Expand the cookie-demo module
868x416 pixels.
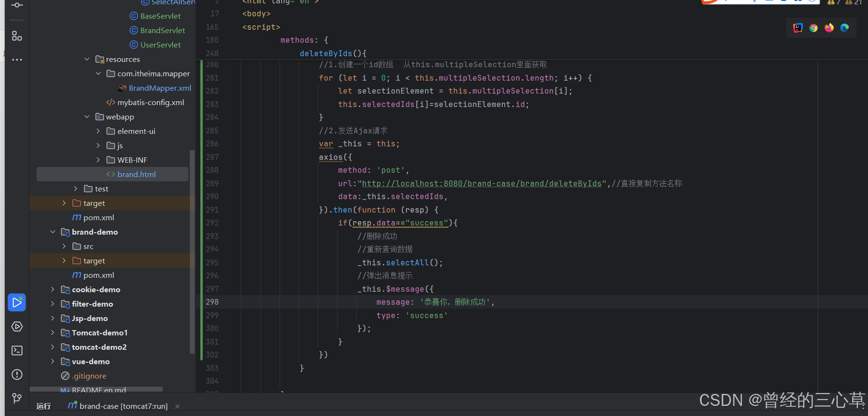click(53, 289)
